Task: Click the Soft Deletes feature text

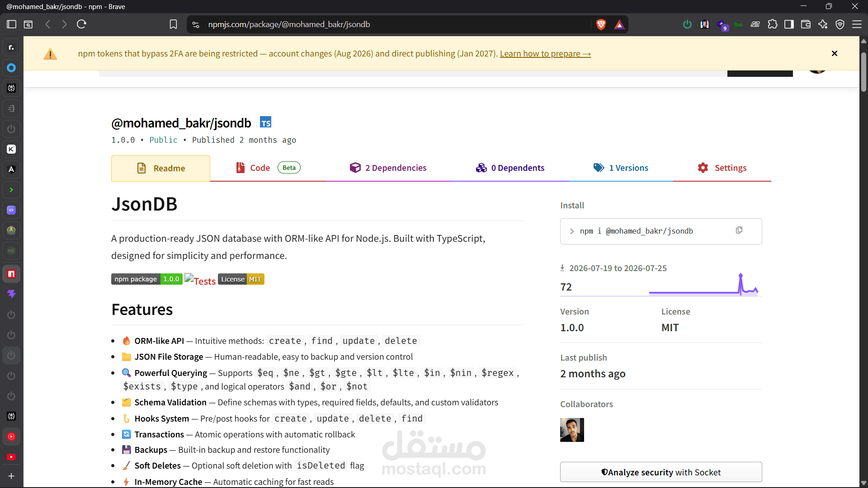Action: click(157, 465)
